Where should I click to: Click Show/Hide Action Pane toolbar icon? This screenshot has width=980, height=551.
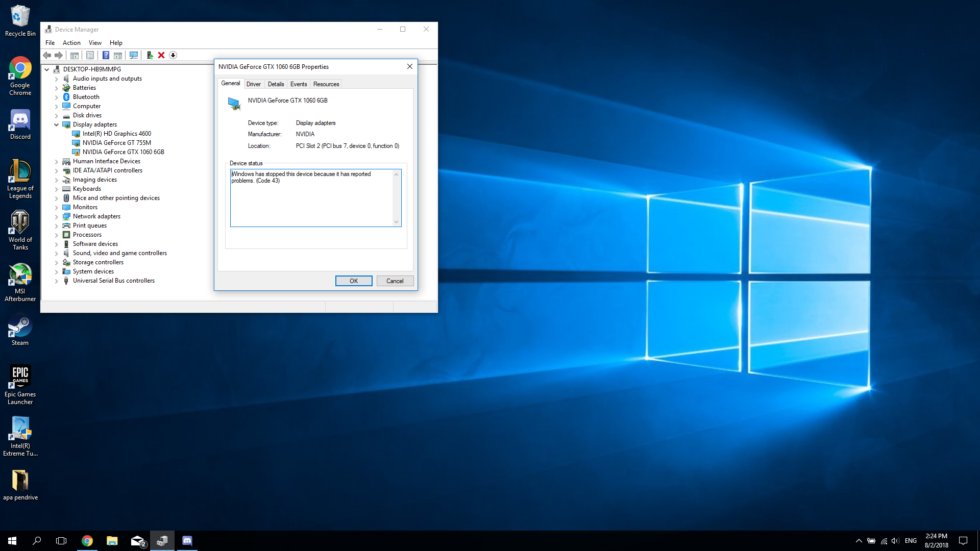pyautogui.click(x=118, y=55)
